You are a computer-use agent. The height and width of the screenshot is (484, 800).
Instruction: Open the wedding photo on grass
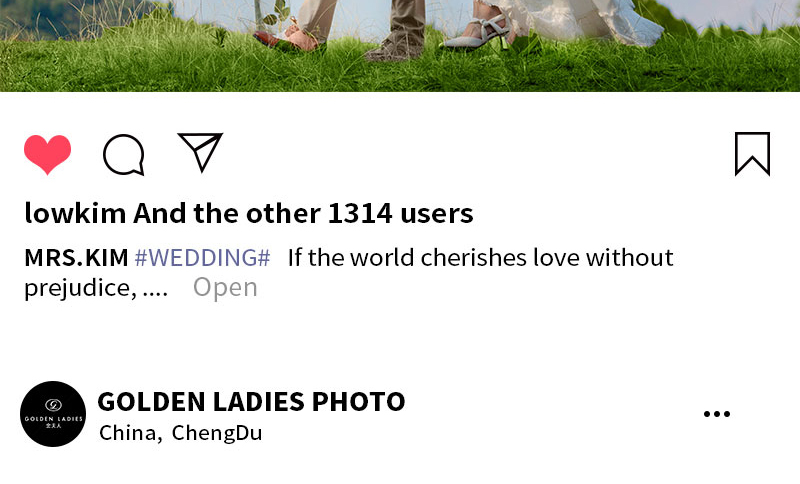point(400,46)
